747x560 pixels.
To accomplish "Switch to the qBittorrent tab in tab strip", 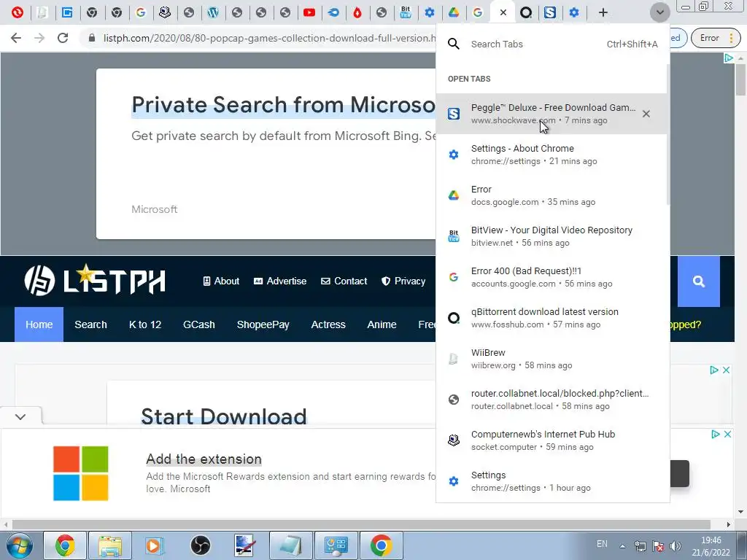I will (526, 12).
